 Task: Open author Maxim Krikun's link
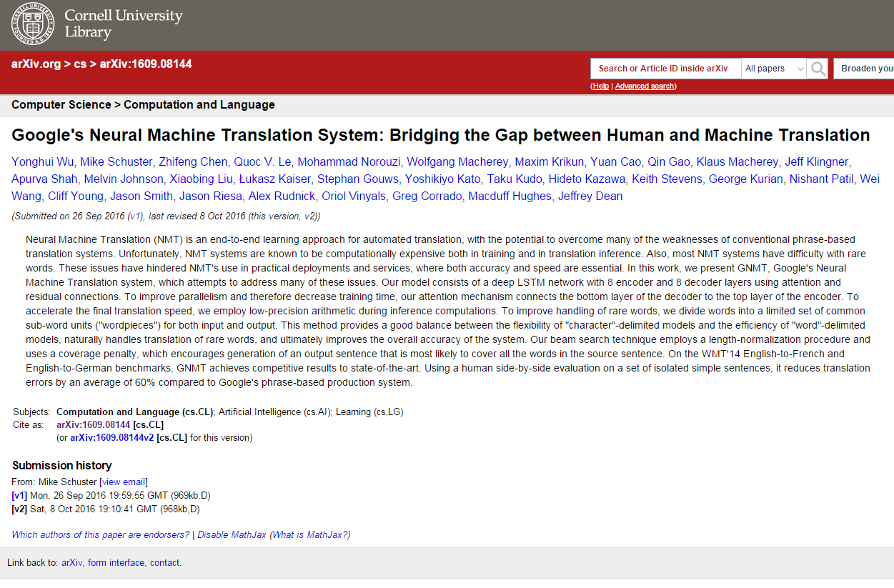coord(549,161)
